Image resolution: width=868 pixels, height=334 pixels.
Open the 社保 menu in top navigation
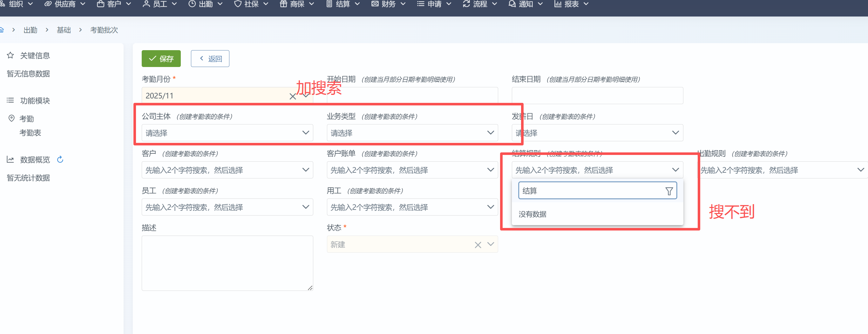(251, 4)
